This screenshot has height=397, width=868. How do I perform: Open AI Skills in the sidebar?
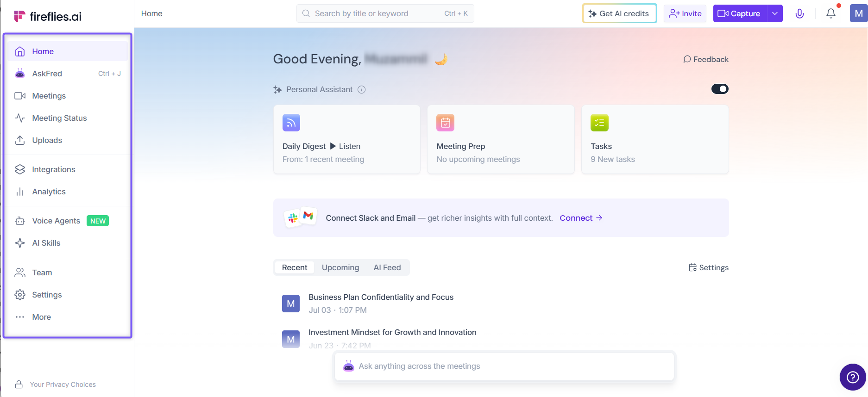(68, 243)
